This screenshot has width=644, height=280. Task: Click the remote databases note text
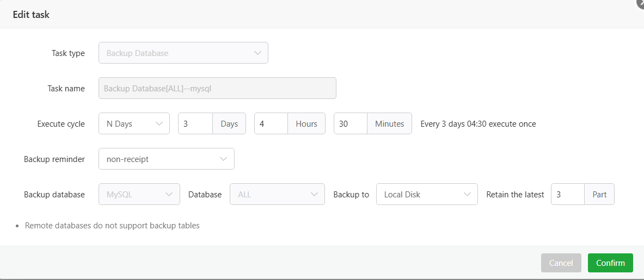click(112, 225)
